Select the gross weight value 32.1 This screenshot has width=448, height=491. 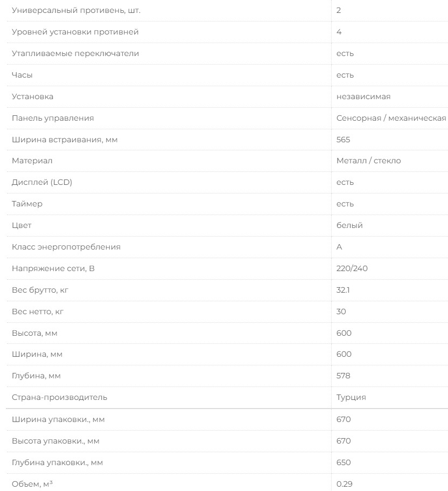pyautogui.click(x=342, y=290)
